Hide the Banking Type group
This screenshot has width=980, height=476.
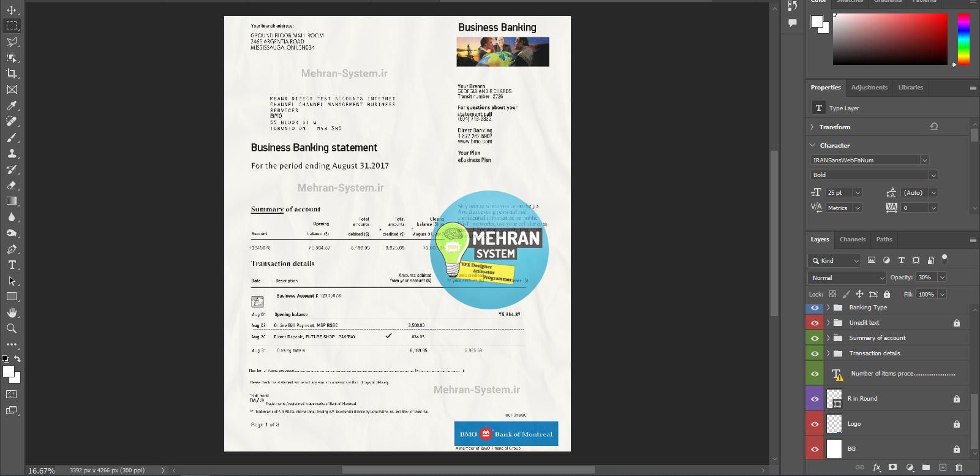815,308
